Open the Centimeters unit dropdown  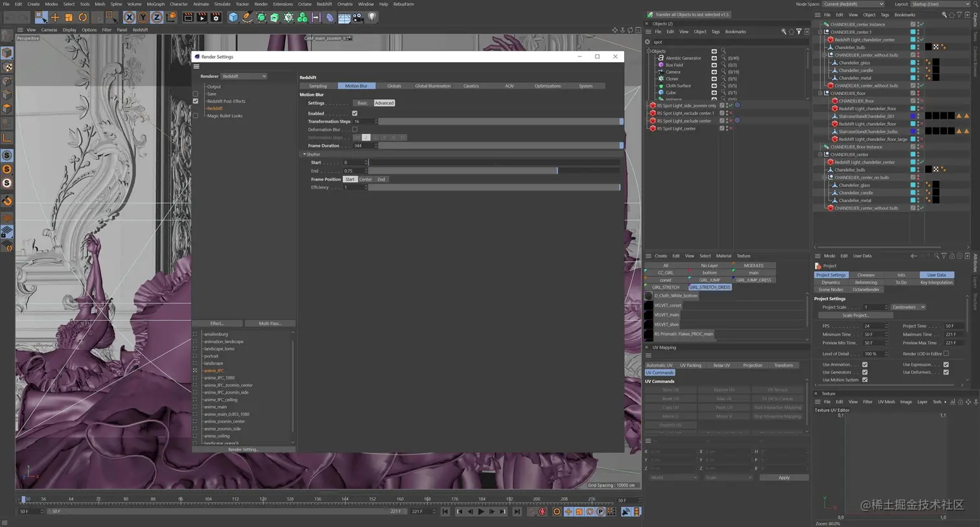pyautogui.click(x=909, y=307)
